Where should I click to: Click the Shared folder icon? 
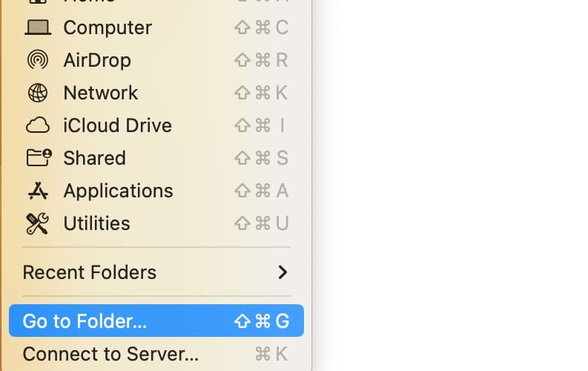[38, 157]
